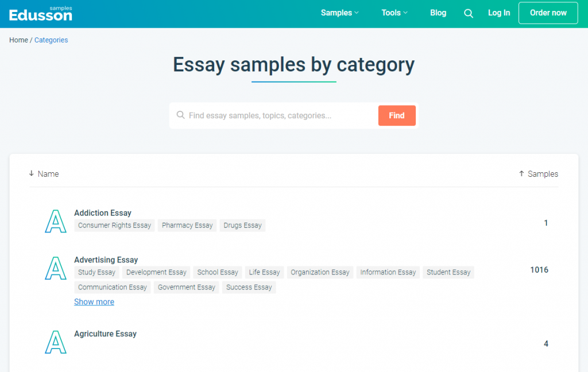Select the Pharmacy Essay tag
This screenshot has height=372, width=588.
[187, 226]
